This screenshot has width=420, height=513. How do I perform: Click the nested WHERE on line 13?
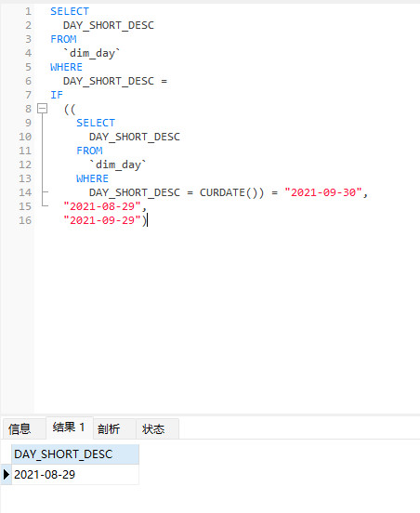coord(93,178)
